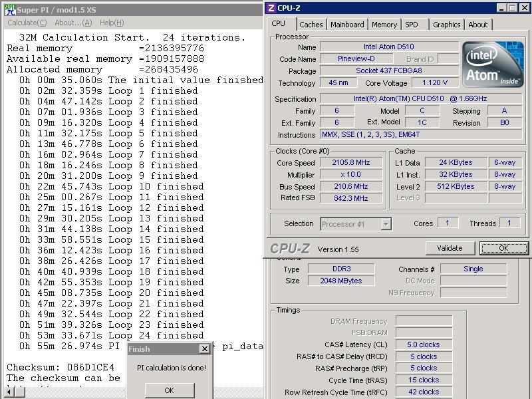
Task: Click 'PI calculation is done!' message
Action: coord(172,368)
